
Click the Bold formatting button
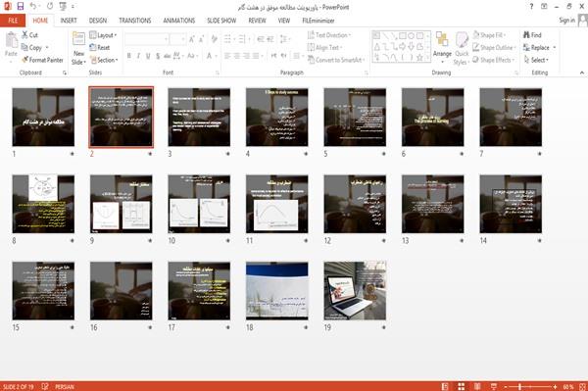point(129,56)
